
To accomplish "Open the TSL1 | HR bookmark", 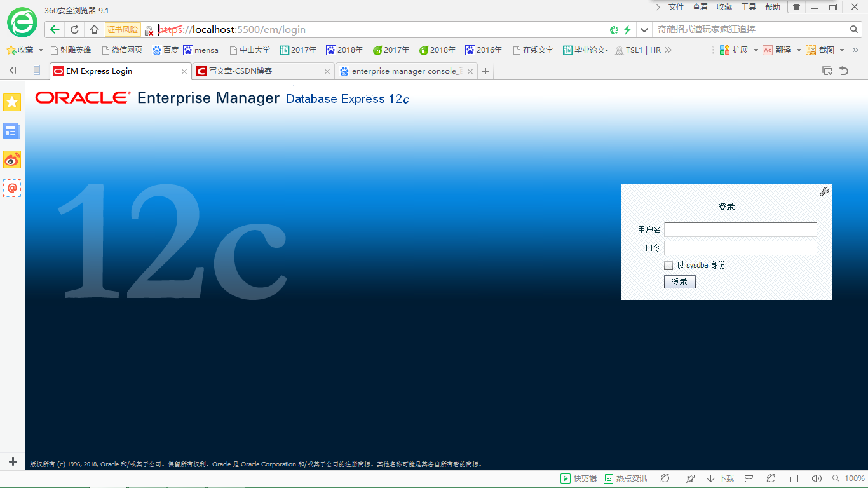I will coord(638,50).
